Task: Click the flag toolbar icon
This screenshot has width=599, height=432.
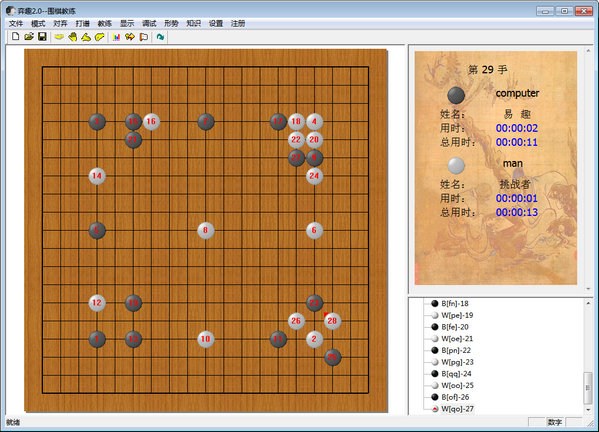Action: (x=144, y=37)
